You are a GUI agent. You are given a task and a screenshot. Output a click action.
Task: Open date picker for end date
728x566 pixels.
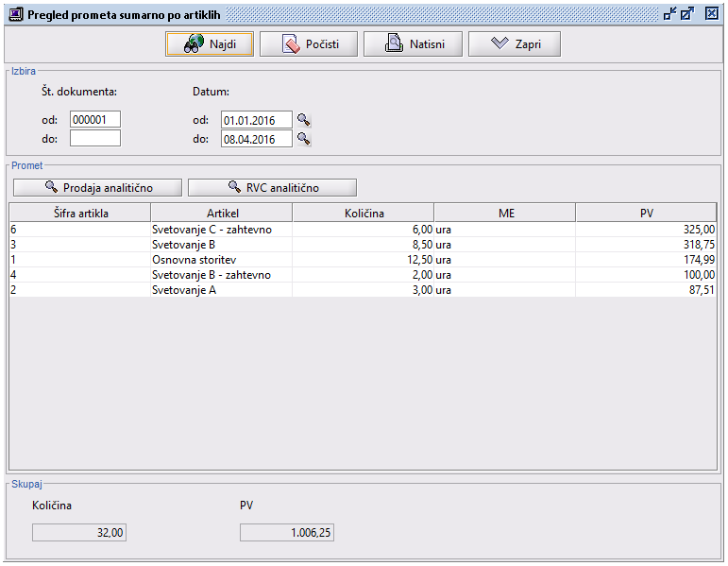click(x=304, y=139)
